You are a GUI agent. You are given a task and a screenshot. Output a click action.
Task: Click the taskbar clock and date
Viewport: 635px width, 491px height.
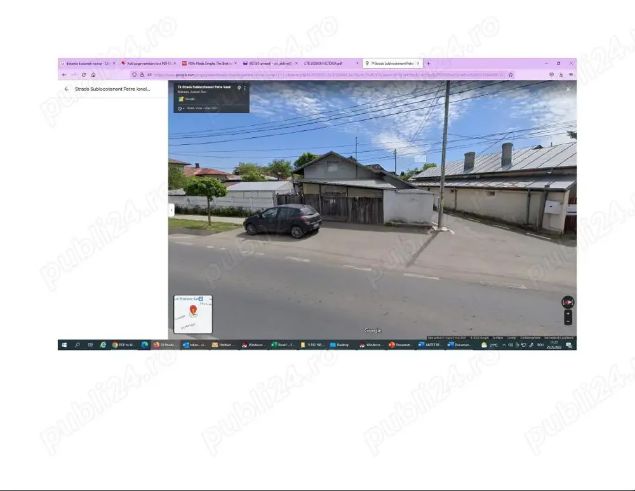[x=554, y=345]
